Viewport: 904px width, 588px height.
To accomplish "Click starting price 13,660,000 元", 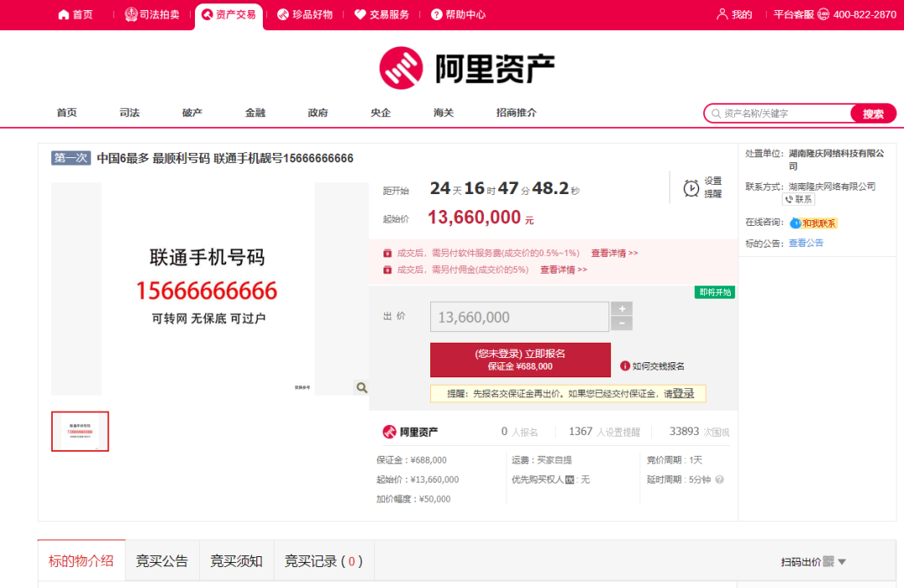I will 480,217.
